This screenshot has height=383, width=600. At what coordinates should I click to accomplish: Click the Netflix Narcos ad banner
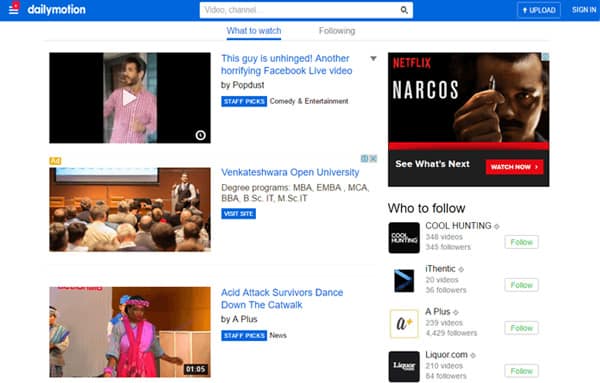click(x=468, y=119)
